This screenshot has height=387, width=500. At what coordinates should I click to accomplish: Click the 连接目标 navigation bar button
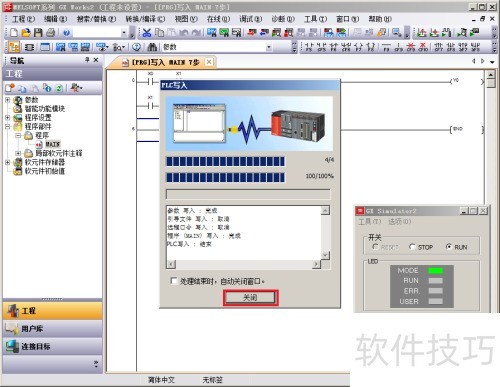[53, 346]
